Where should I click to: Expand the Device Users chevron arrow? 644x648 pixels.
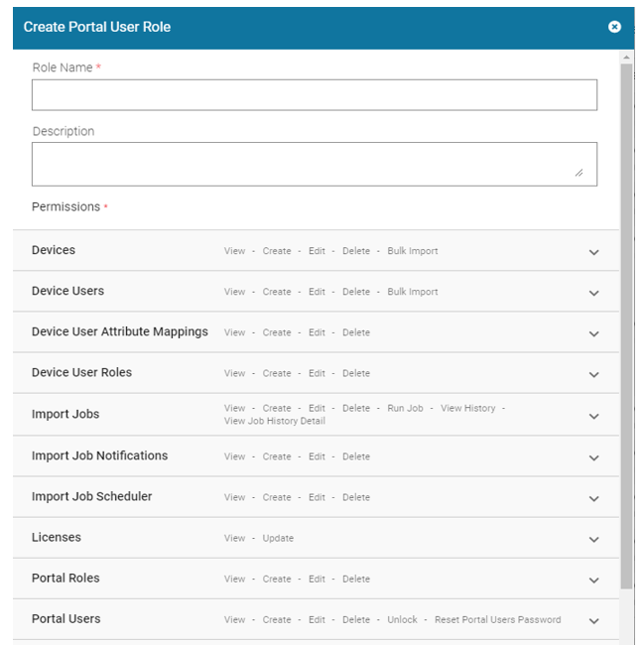(593, 293)
